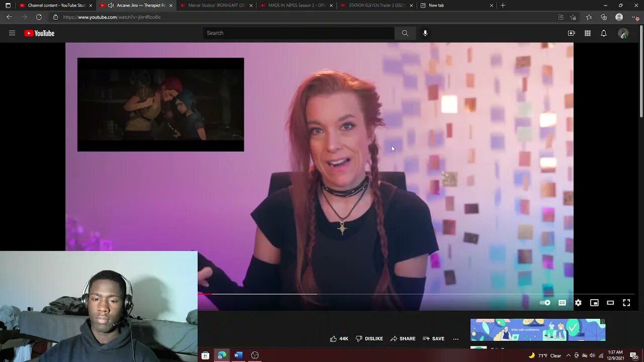This screenshot has height=362, width=644.
Task: Open the three-dot more actions under video
Action: (456, 339)
